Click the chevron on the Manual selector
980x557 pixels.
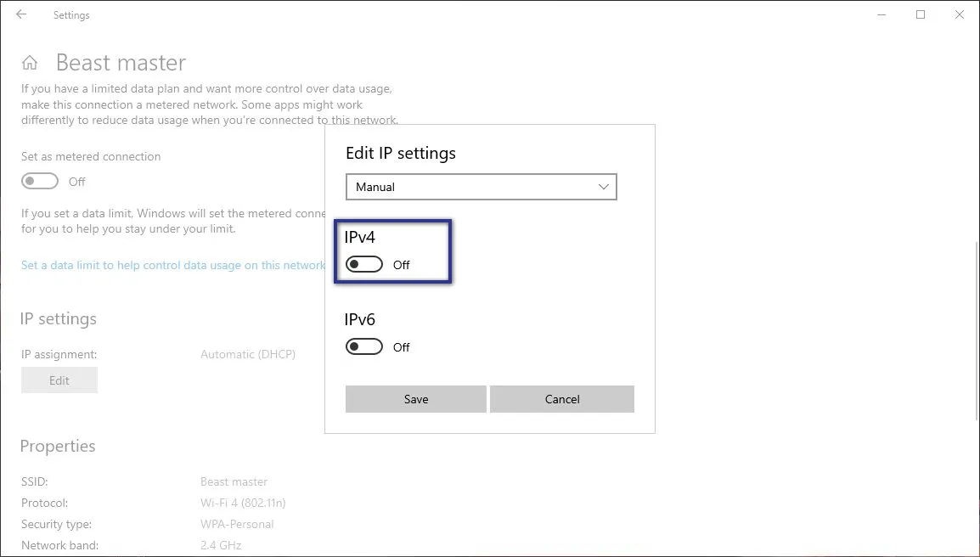coord(603,187)
